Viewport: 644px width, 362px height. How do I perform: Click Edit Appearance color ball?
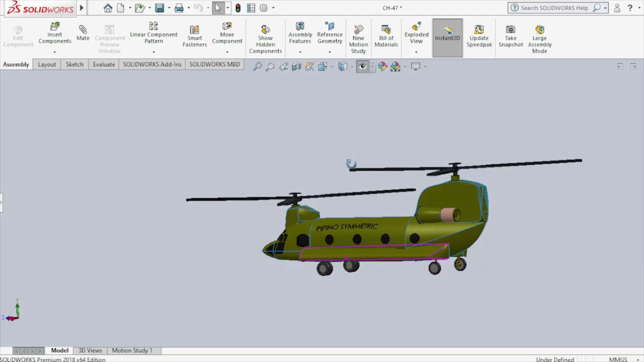pyautogui.click(x=382, y=66)
